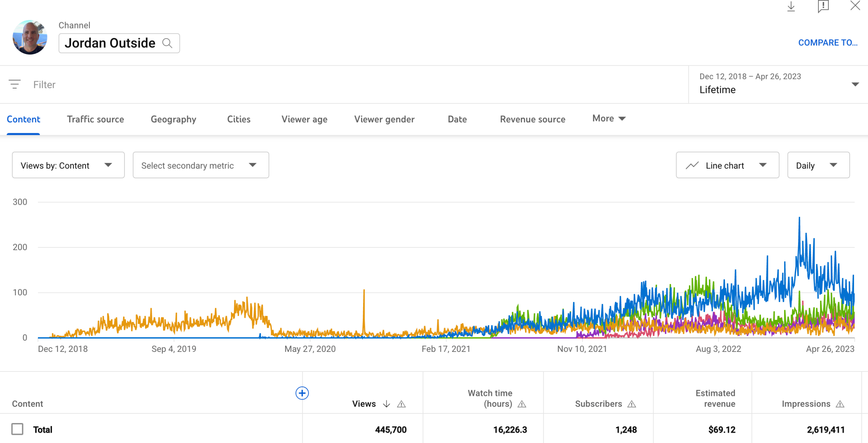
Task: Click the Views descending sort arrow
Action: (387, 404)
